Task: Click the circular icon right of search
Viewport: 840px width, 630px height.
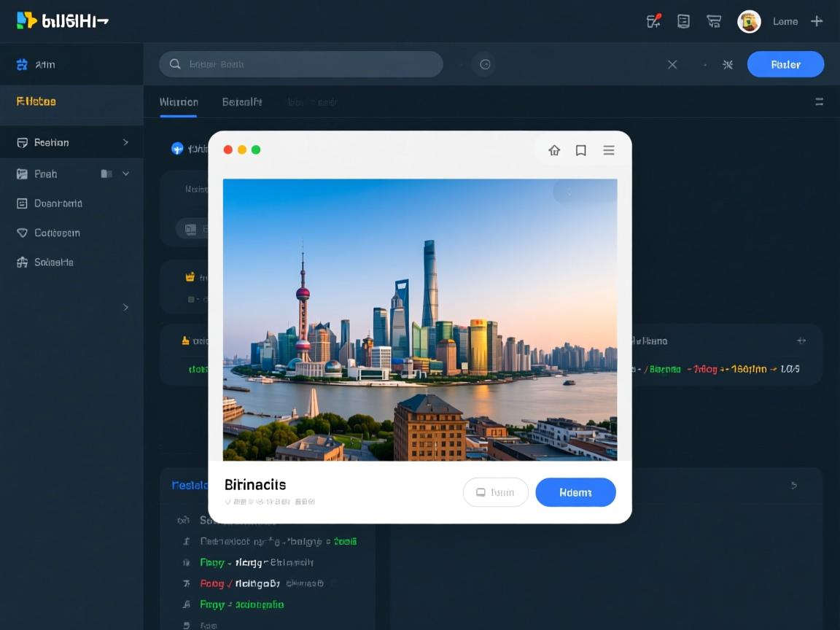Action: 484,64
